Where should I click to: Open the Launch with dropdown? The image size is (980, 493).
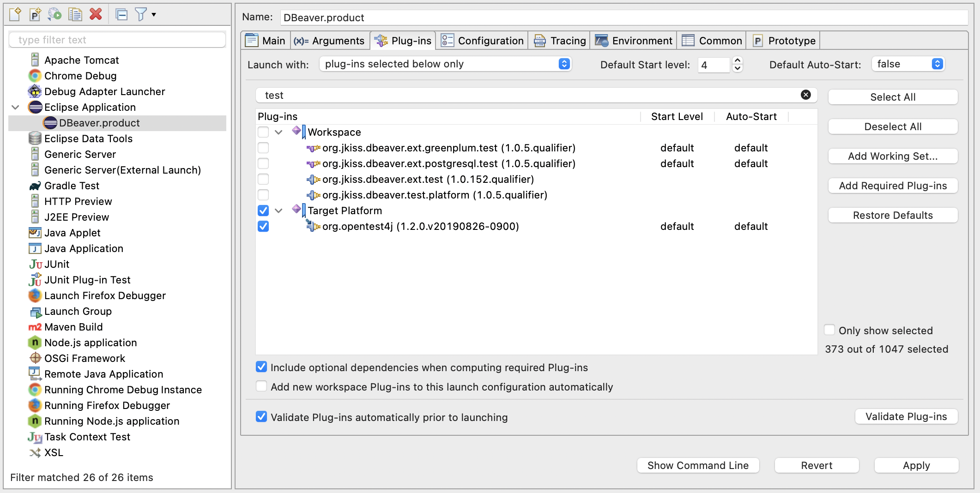pos(445,64)
